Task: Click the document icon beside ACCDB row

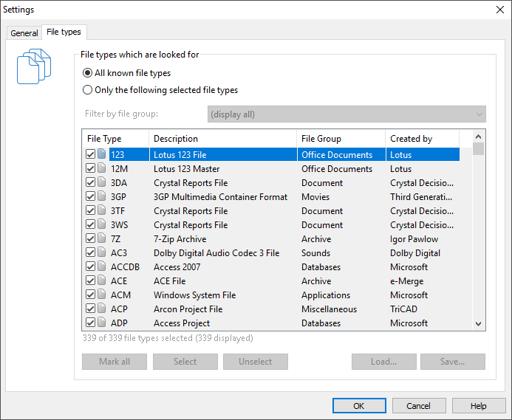Action: [x=102, y=267]
